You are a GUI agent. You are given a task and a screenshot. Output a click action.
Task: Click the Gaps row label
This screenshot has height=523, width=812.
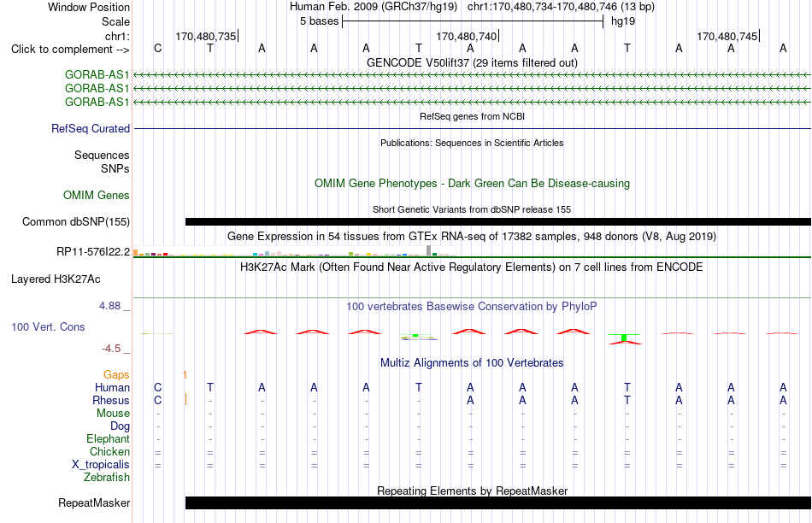(116, 374)
